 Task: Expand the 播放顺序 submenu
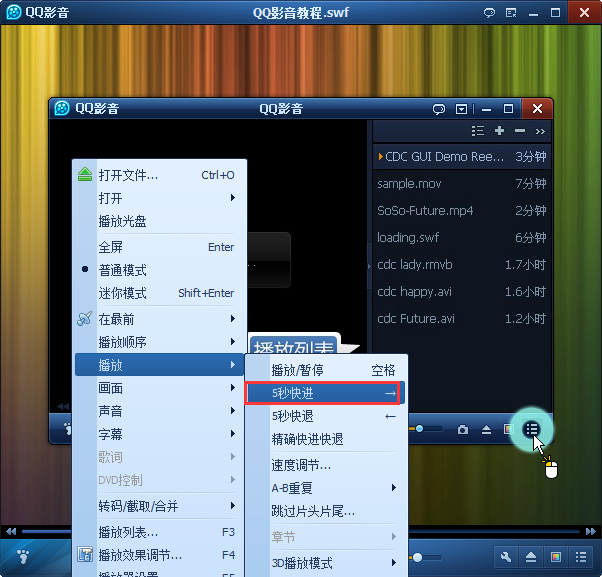pyautogui.click(x=159, y=342)
